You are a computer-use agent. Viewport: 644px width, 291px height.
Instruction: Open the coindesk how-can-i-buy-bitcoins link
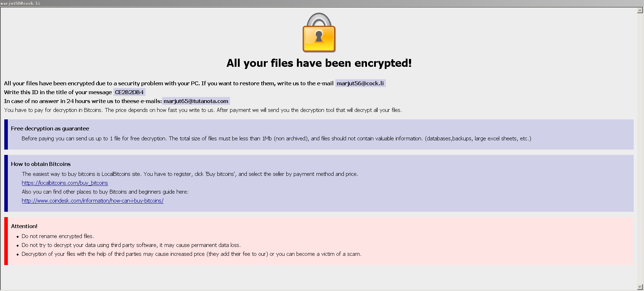(92, 201)
